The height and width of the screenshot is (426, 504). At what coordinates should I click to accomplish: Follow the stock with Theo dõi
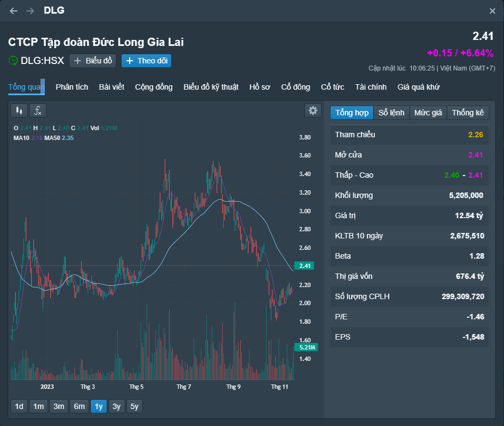(x=146, y=61)
